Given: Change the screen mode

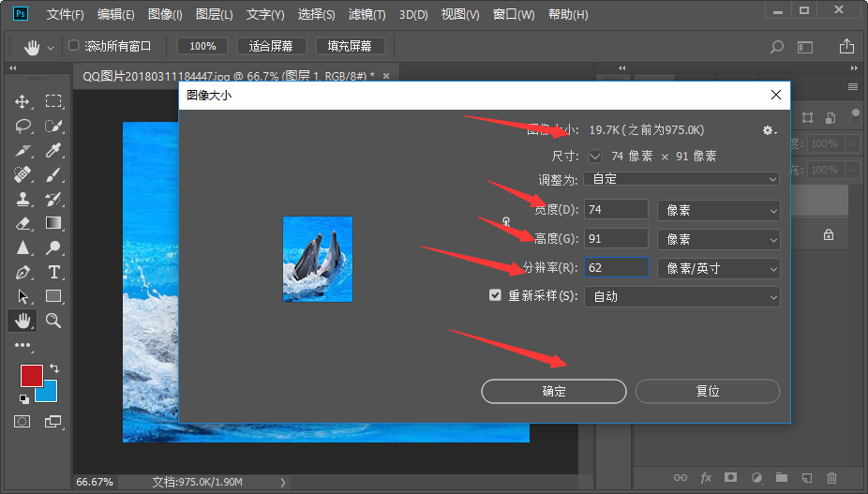Looking at the screenshot, I should [53, 422].
